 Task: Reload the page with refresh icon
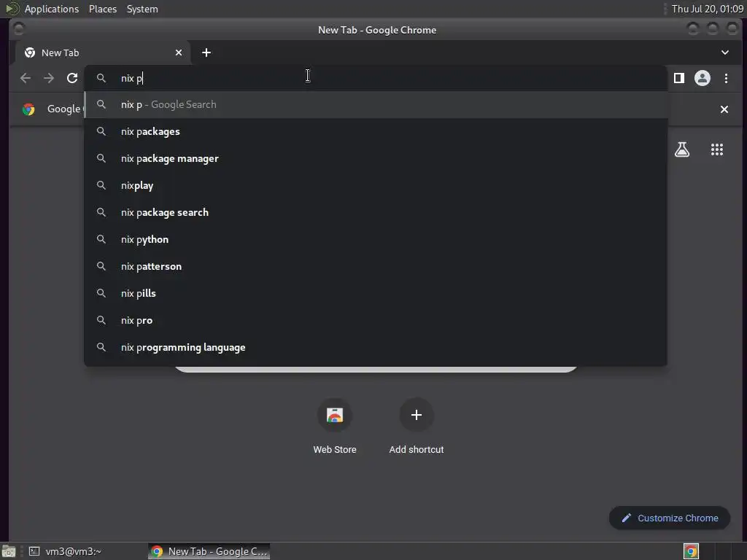click(72, 78)
